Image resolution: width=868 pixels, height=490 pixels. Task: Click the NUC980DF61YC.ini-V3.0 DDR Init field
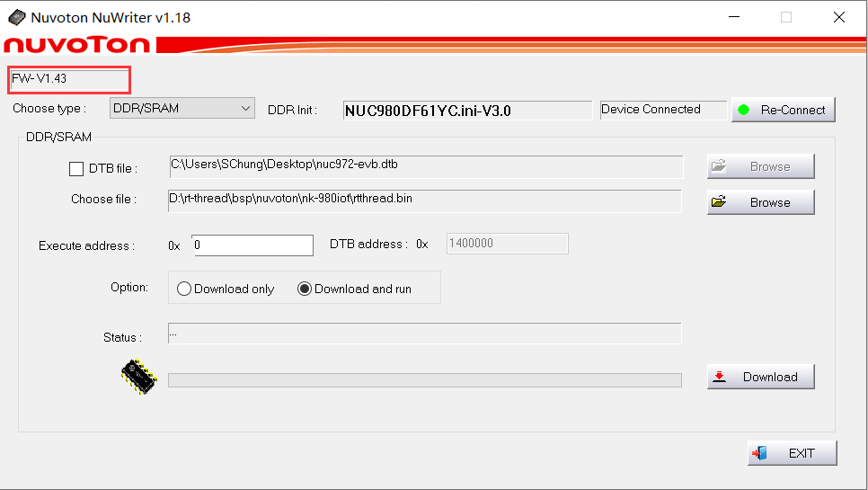coord(468,111)
